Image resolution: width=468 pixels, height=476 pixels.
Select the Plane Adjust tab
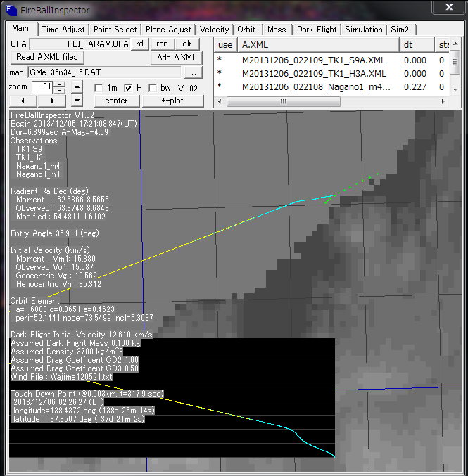[x=168, y=30]
